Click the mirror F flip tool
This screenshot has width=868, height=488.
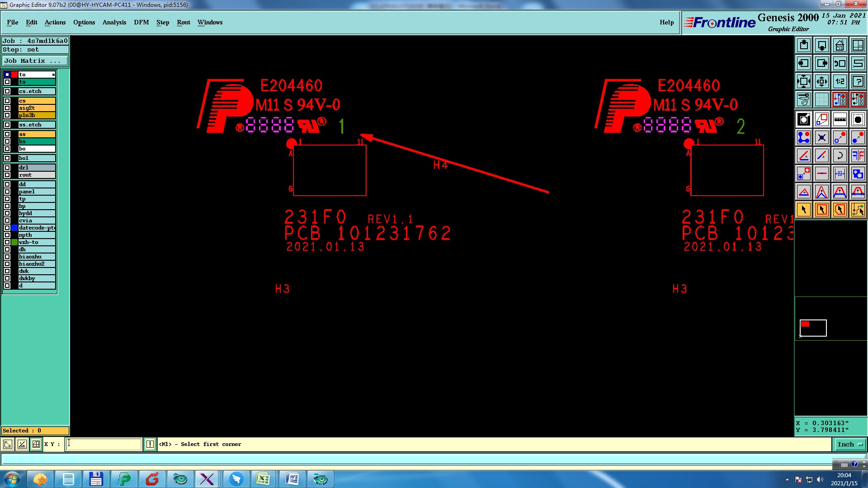click(x=858, y=156)
